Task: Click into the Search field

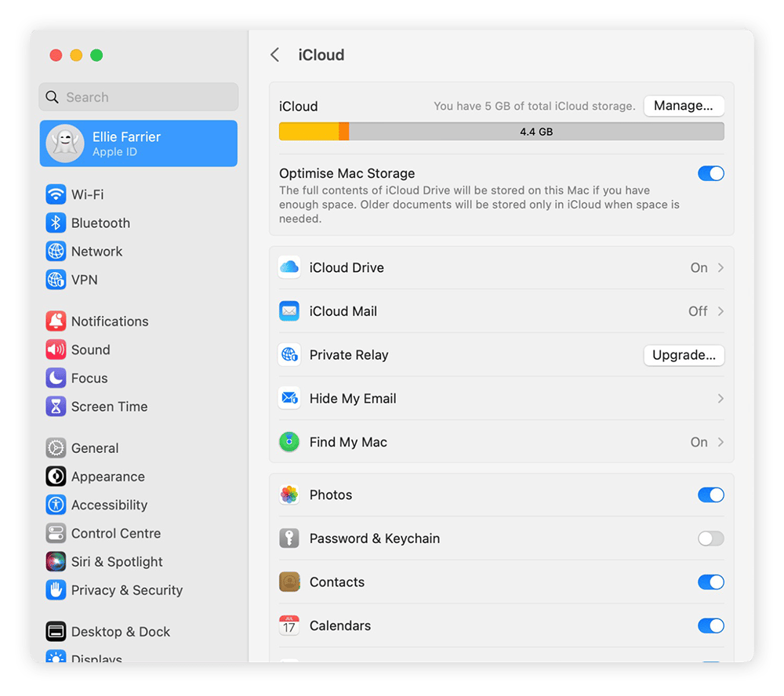Action: pos(139,97)
